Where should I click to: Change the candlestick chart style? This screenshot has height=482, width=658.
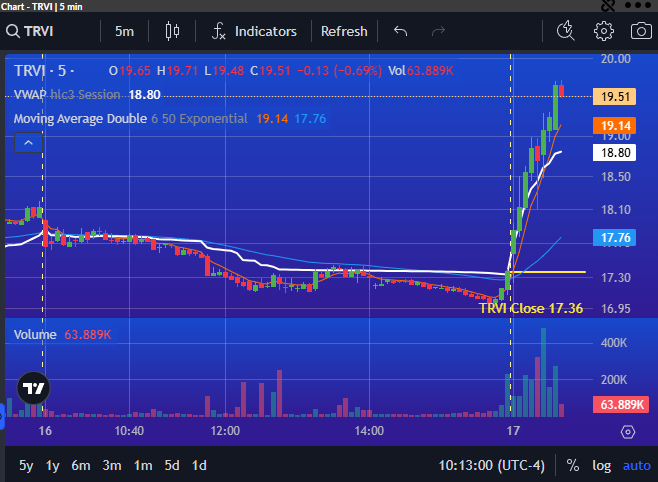coord(172,31)
